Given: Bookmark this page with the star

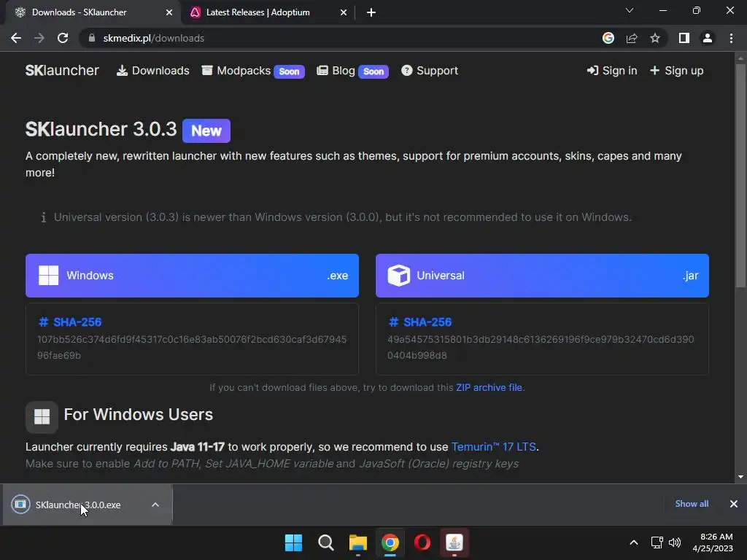Looking at the screenshot, I should [655, 38].
